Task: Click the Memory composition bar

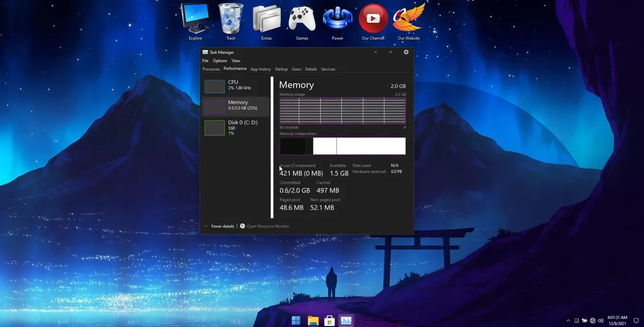Action: tap(343, 146)
